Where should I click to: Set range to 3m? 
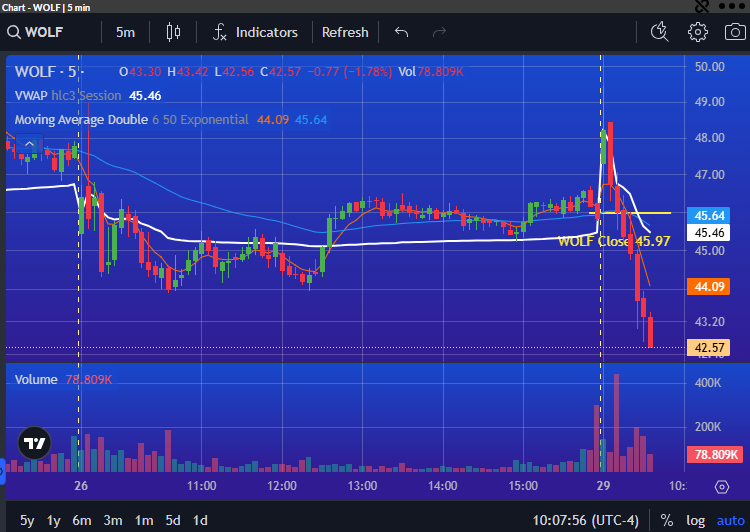click(113, 520)
